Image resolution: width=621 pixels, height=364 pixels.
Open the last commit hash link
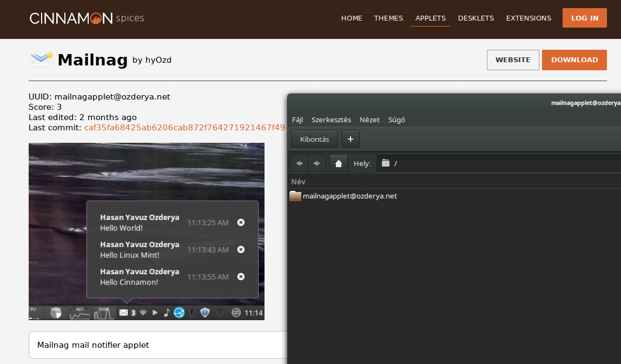coord(184,128)
